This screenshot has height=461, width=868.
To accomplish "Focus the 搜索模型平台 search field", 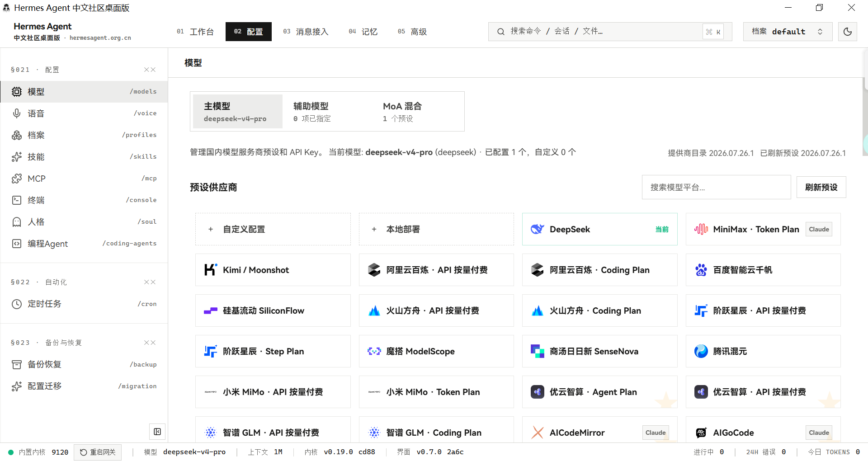I will (x=717, y=187).
